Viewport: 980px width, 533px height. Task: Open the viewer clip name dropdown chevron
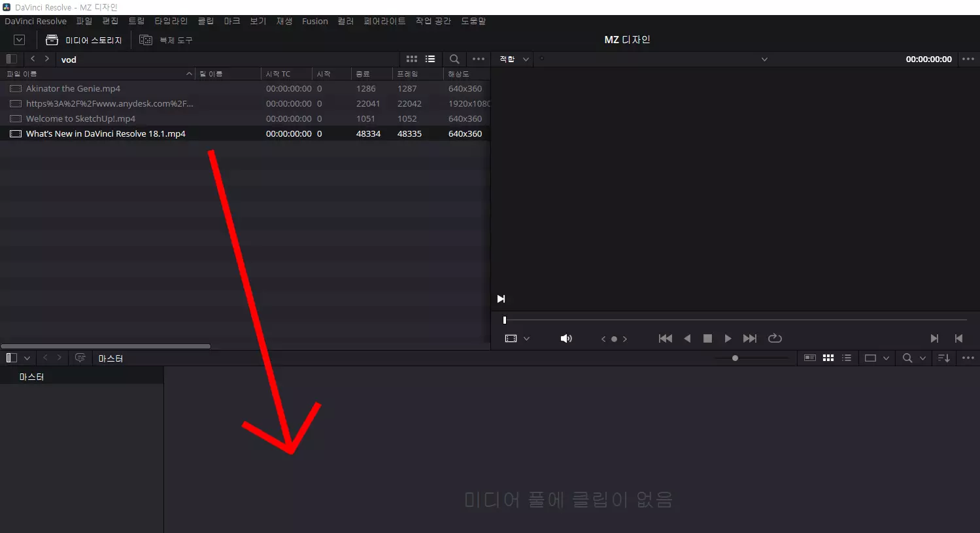click(x=764, y=60)
